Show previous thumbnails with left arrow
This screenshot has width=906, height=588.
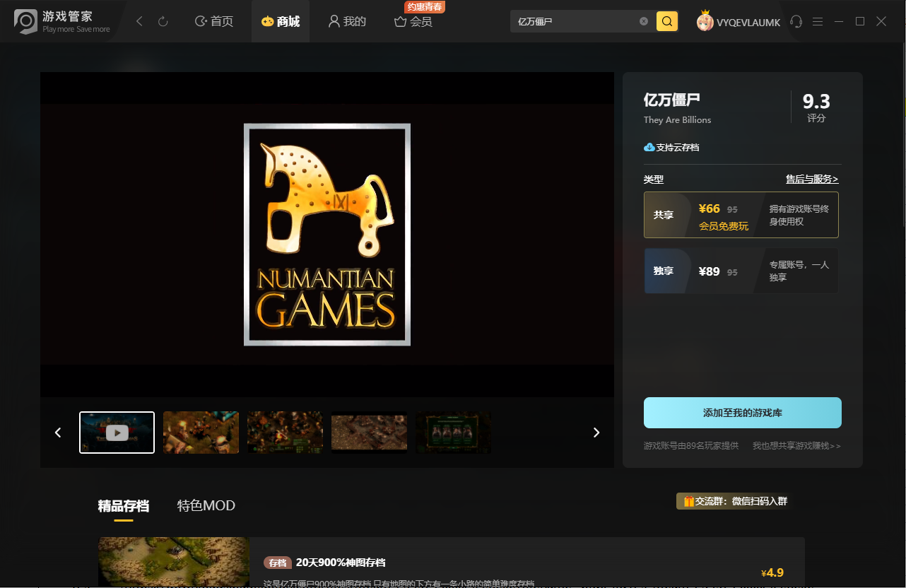coord(58,433)
